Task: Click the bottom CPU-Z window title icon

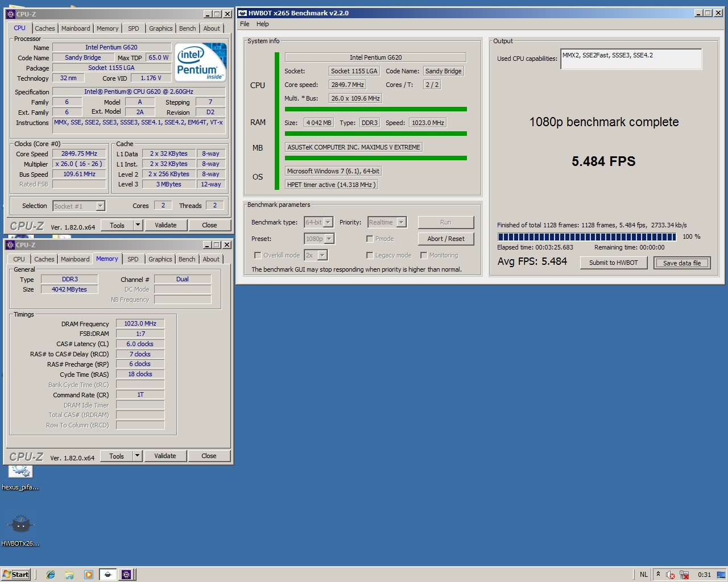Action: [x=10, y=245]
